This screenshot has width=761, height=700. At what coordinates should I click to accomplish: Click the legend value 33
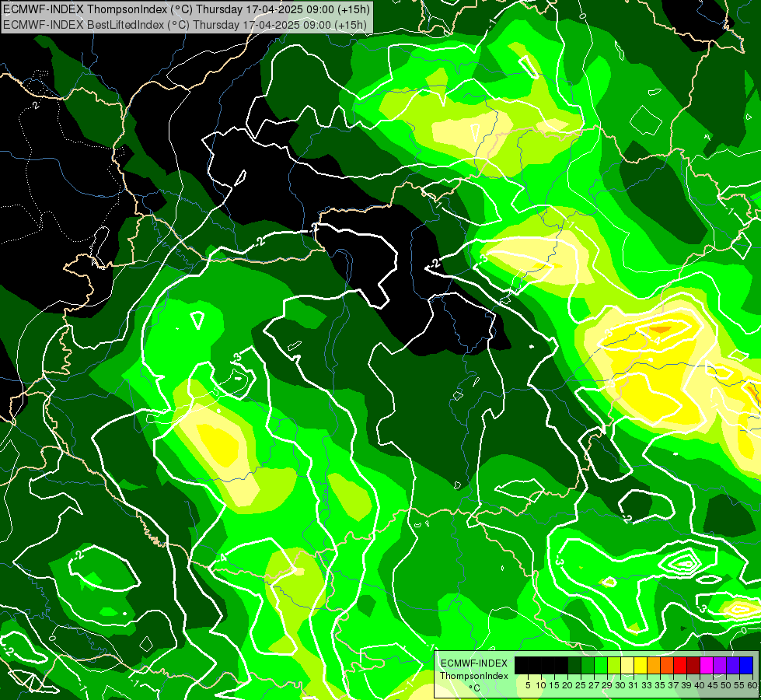[x=648, y=685]
